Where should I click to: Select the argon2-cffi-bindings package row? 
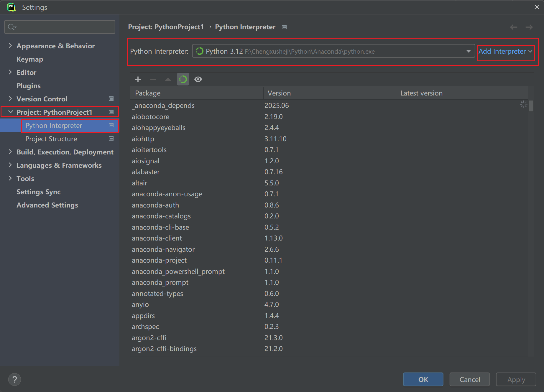click(329, 349)
